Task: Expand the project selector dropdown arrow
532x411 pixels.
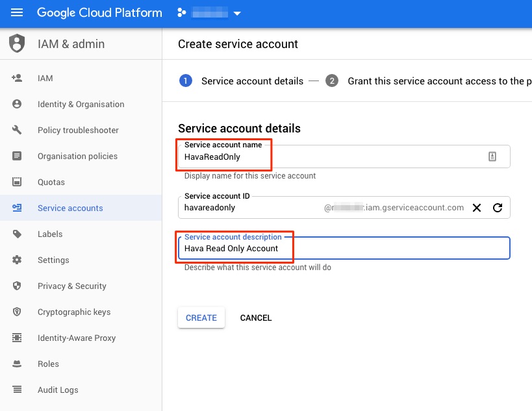Action: tap(237, 14)
